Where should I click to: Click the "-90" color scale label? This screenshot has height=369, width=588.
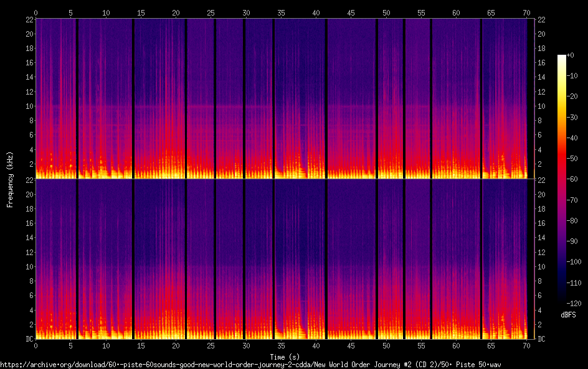pyautogui.click(x=572, y=241)
